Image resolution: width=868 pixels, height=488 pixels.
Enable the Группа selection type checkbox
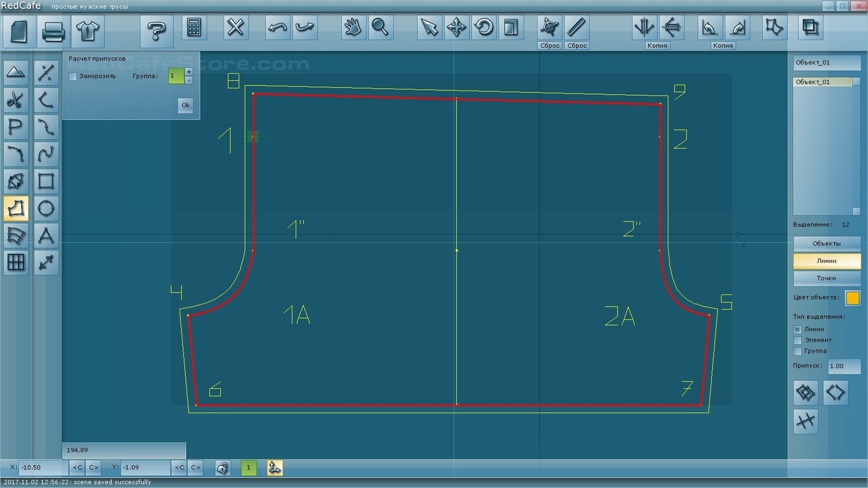tap(797, 351)
